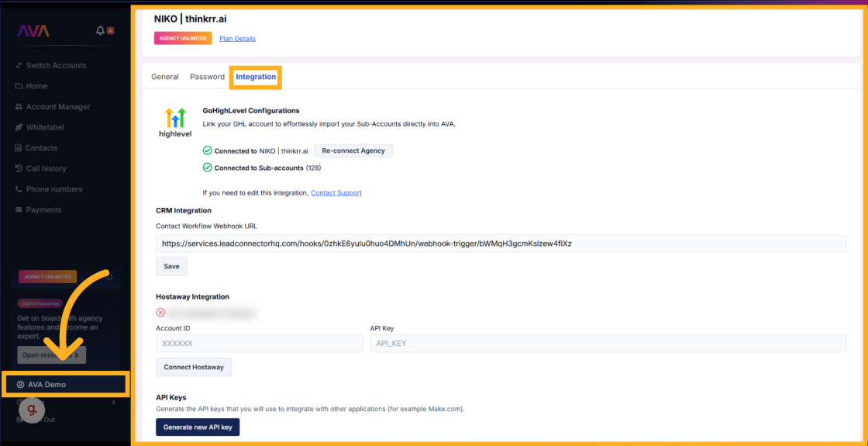Open the Contact Support link
Viewport: 868px width, 446px height.
pos(336,193)
